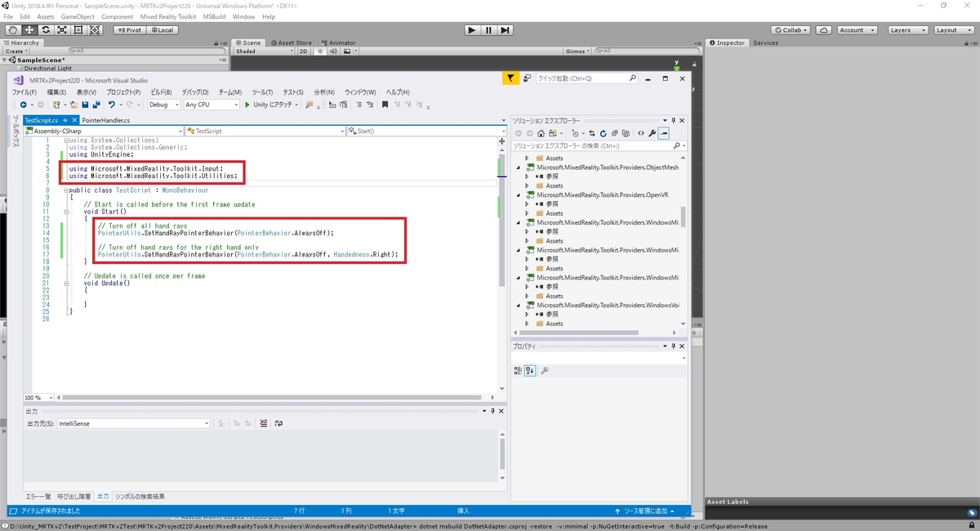Switch to Unity Asset Store tab
The height and width of the screenshot is (531, 980).
(291, 42)
